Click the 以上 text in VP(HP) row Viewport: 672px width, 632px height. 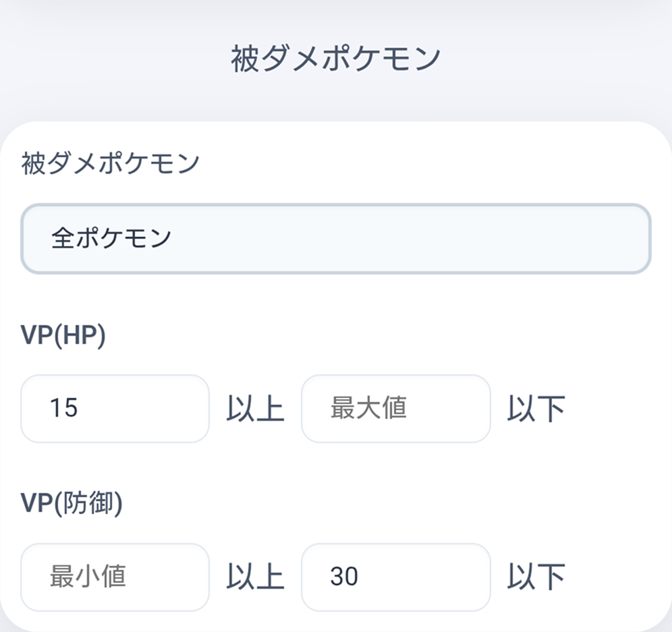(x=255, y=409)
